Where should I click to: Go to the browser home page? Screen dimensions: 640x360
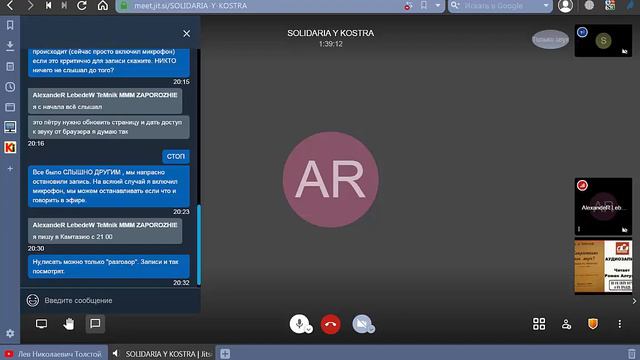(103, 5)
